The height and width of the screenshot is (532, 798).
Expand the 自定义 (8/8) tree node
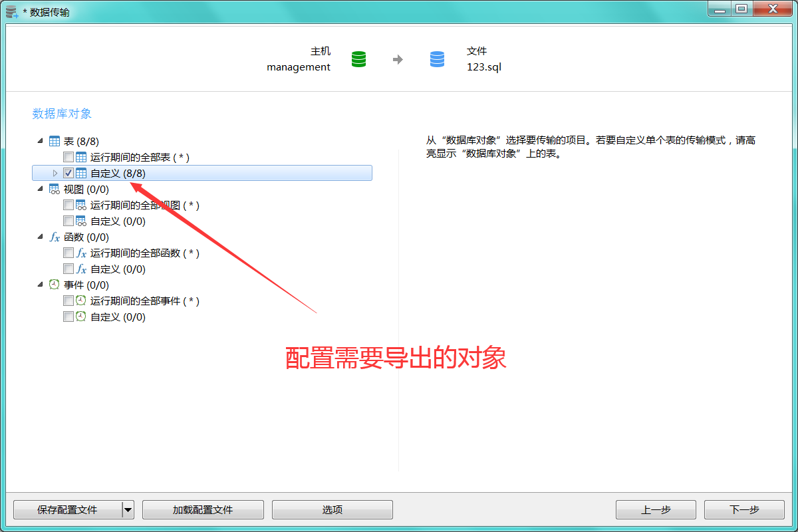(x=55, y=174)
